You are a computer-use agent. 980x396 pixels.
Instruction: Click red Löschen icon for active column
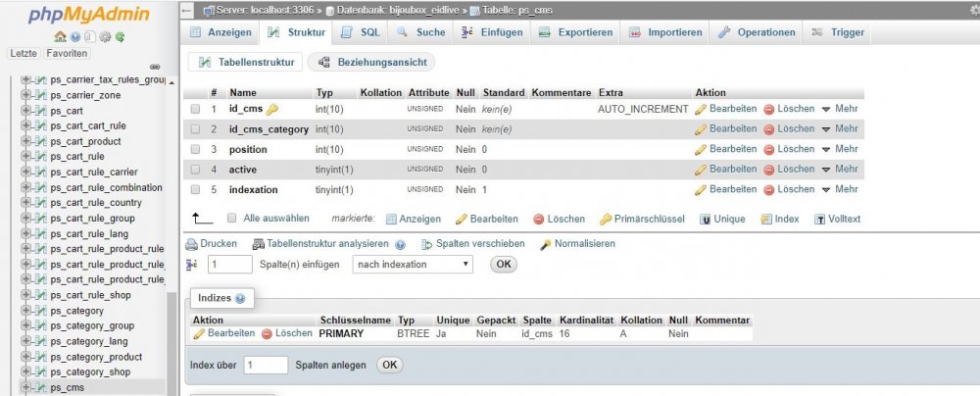click(x=768, y=170)
